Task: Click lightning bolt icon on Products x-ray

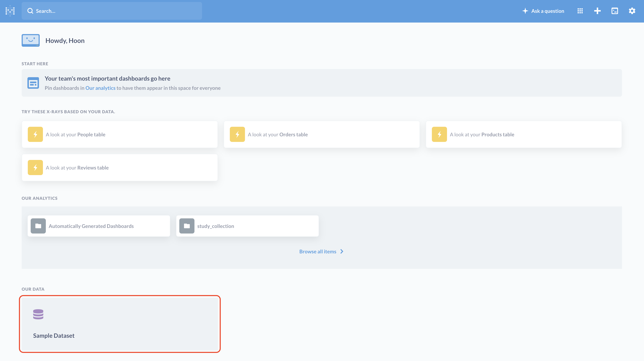Action: pyautogui.click(x=439, y=134)
